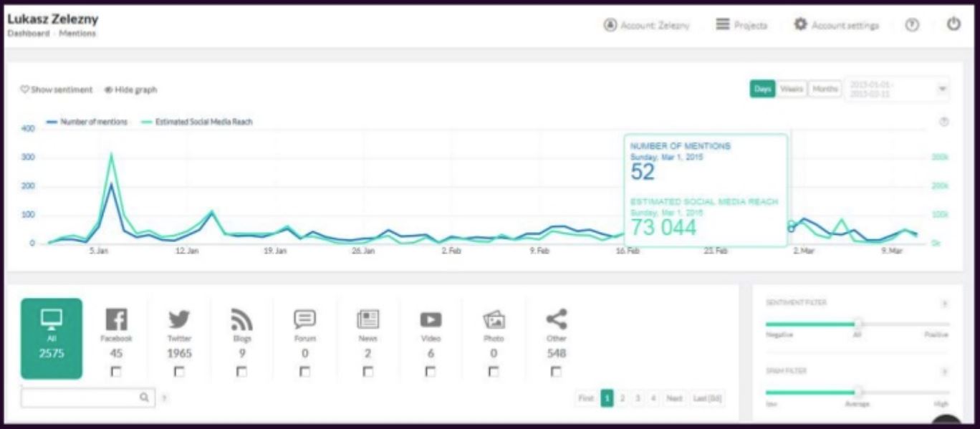This screenshot has height=429, width=980.
Task: Select results page 1
Action: (x=607, y=398)
